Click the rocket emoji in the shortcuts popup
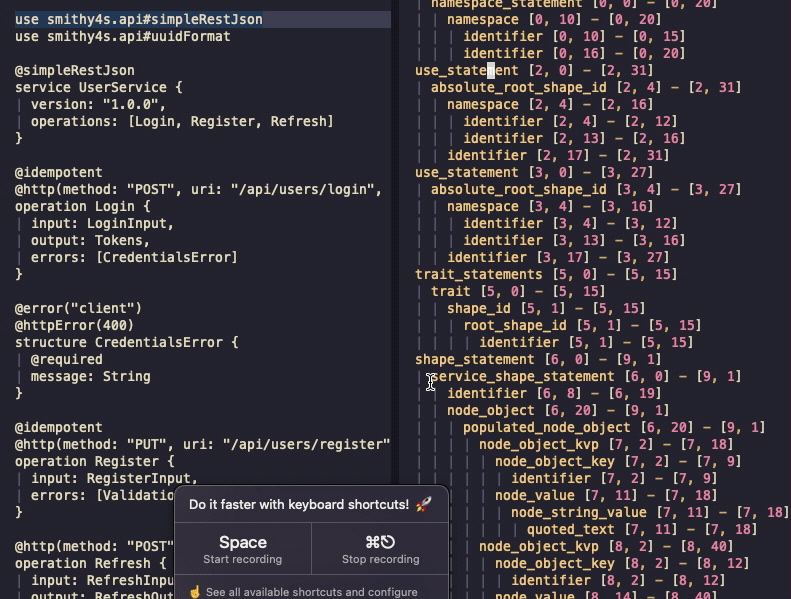791x599 pixels. [x=424, y=505]
